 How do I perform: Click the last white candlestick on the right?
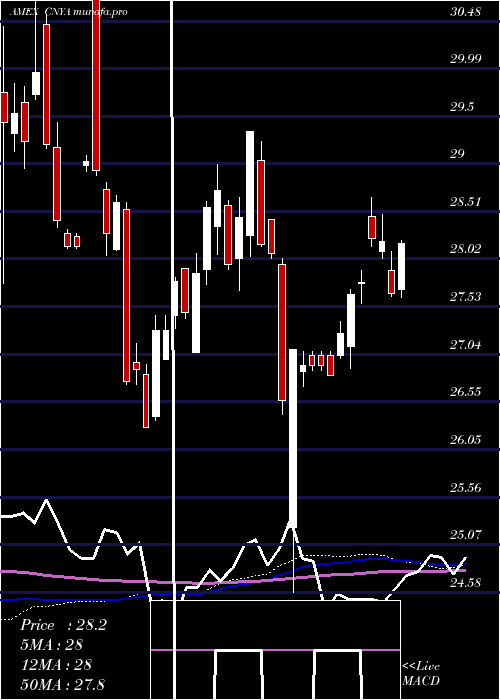[x=401, y=267]
